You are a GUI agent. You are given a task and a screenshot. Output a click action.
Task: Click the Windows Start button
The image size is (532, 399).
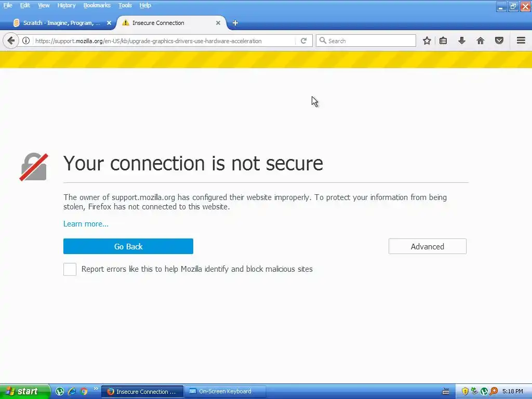pos(25,391)
